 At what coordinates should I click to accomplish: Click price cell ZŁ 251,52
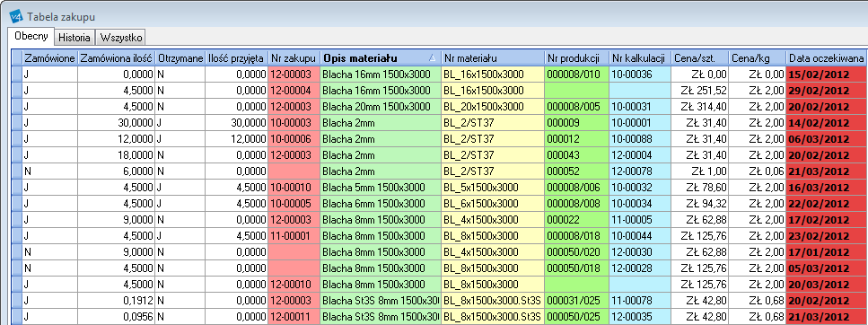pos(700,91)
